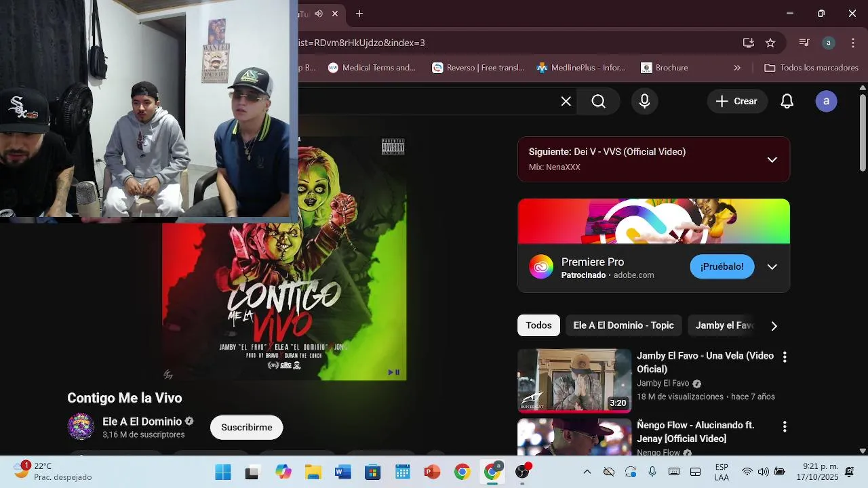The width and height of the screenshot is (868, 488).
Task: Select the Todos filter chip
Action: point(538,325)
